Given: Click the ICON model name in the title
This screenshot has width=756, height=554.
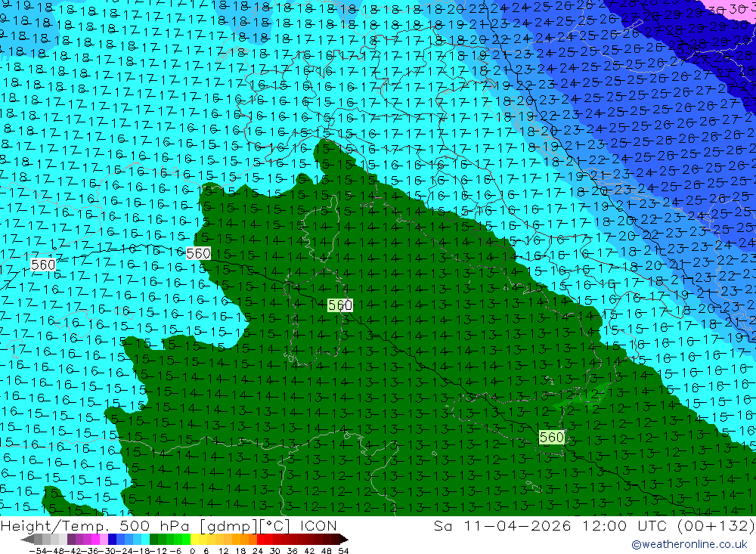Looking at the screenshot, I should [x=318, y=525].
